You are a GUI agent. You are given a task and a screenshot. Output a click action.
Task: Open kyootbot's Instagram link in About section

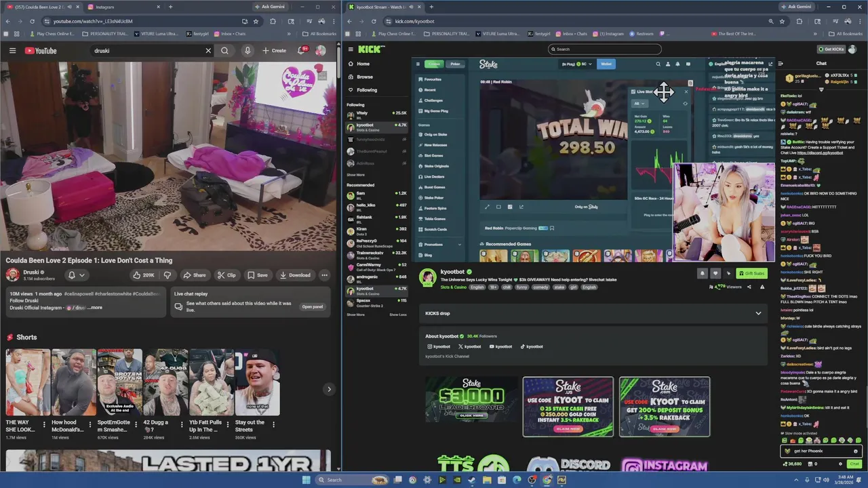[439, 346]
